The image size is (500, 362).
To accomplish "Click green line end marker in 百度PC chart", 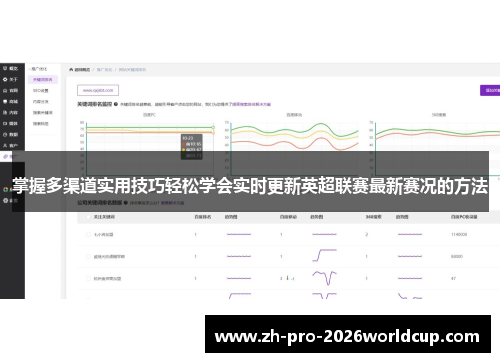I will point(213,127).
